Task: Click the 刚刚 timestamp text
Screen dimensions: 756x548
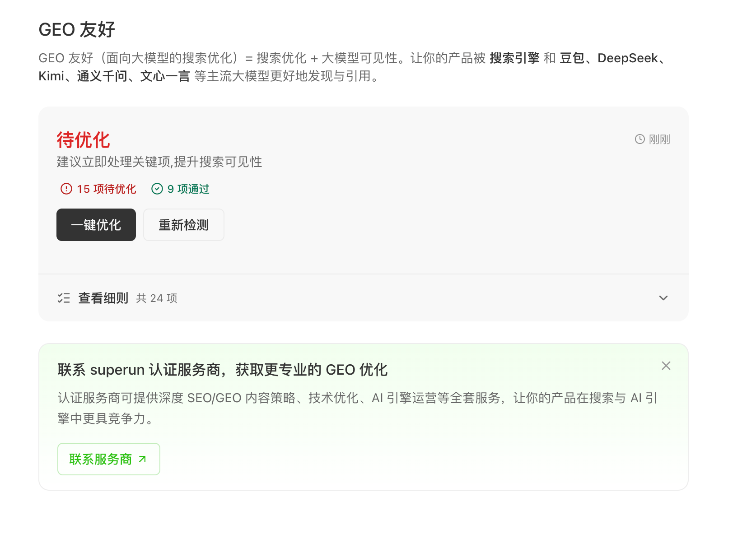Action: tap(659, 139)
